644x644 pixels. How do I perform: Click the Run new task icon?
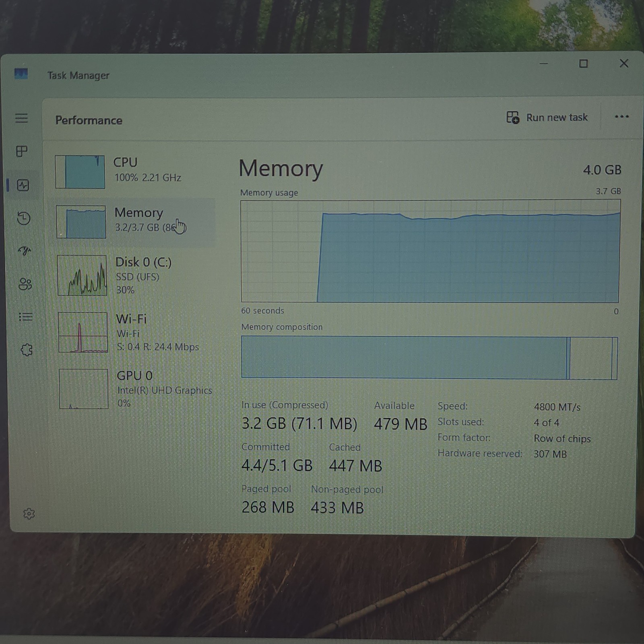tap(512, 118)
